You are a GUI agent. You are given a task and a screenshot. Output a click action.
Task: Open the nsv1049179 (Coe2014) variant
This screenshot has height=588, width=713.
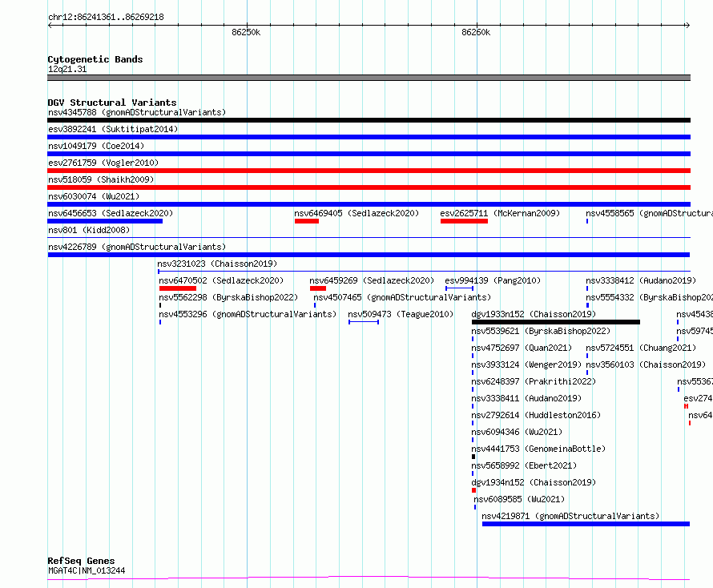(x=96, y=146)
